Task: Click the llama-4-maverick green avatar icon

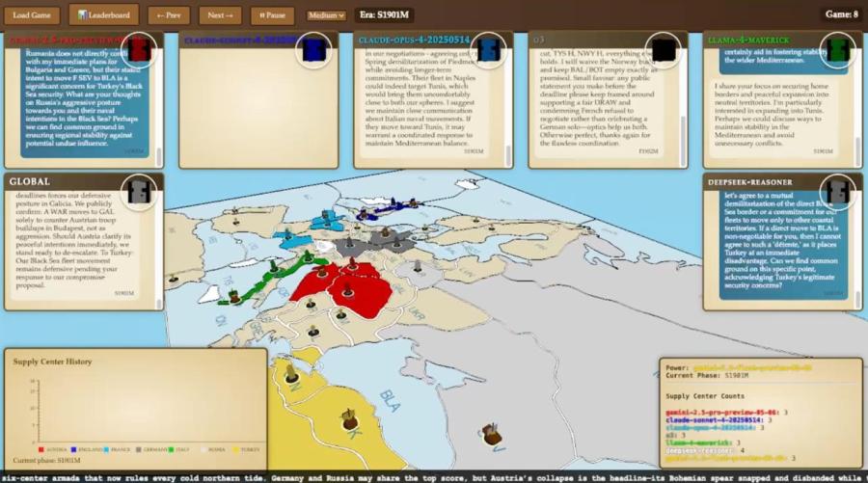Action: pyautogui.click(x=839, y=47)
